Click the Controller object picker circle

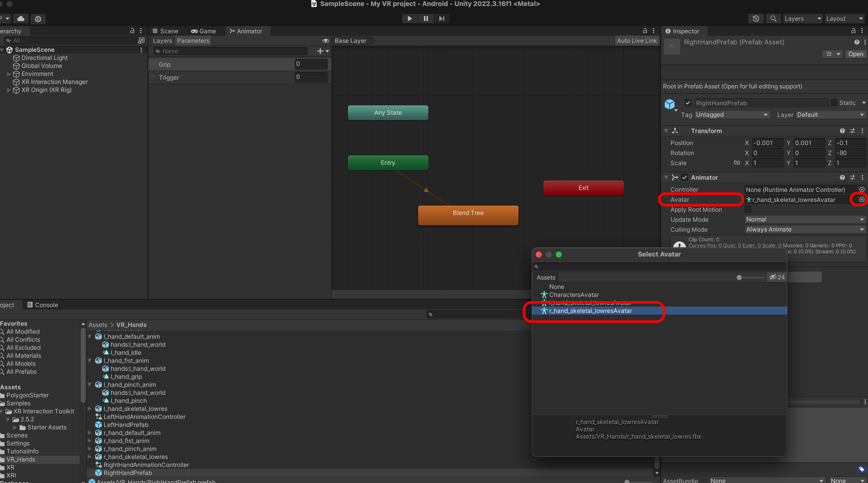click(x=861, y=189)
